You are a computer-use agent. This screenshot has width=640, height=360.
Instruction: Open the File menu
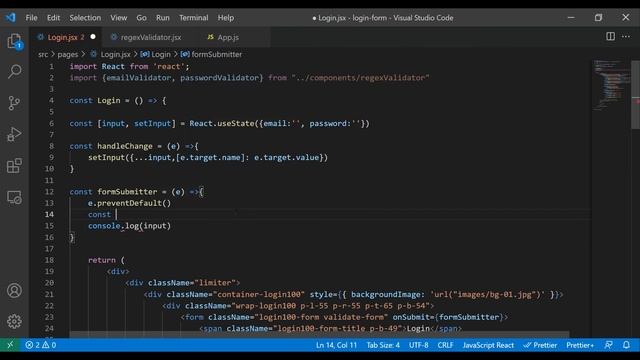31,18
